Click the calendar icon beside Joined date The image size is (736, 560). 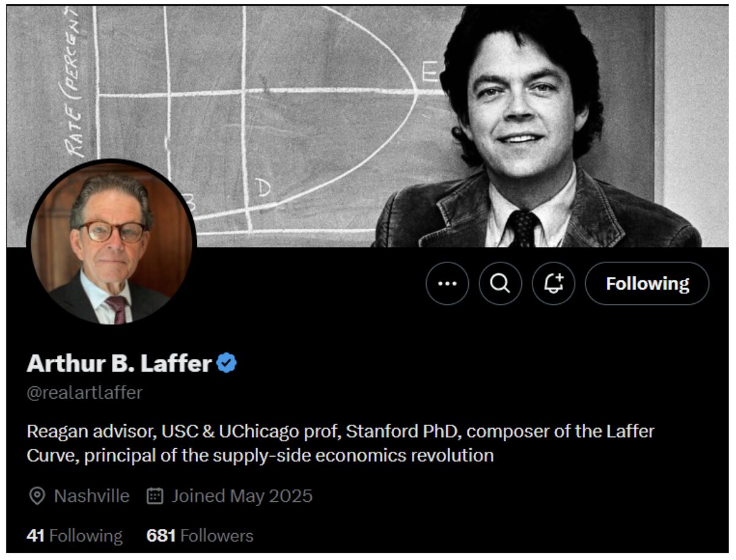pos(155,496)
